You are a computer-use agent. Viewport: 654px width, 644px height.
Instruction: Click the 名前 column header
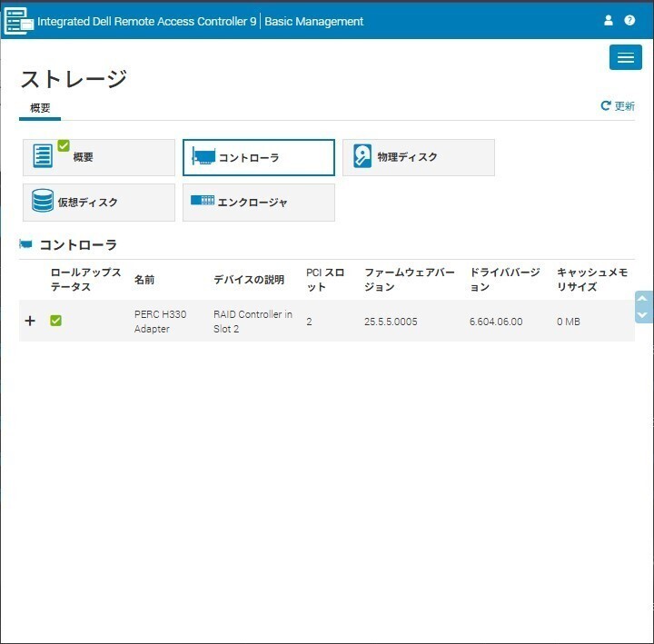[144, 280]
